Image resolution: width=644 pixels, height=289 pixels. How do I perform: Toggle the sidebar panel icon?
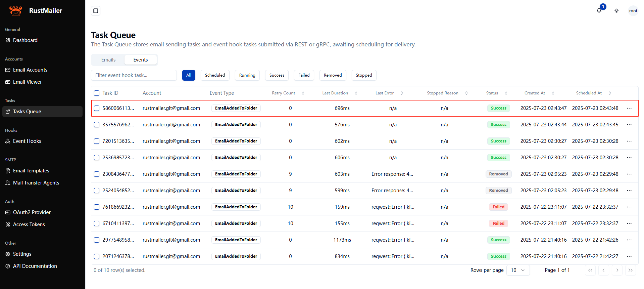coord(96,11)
